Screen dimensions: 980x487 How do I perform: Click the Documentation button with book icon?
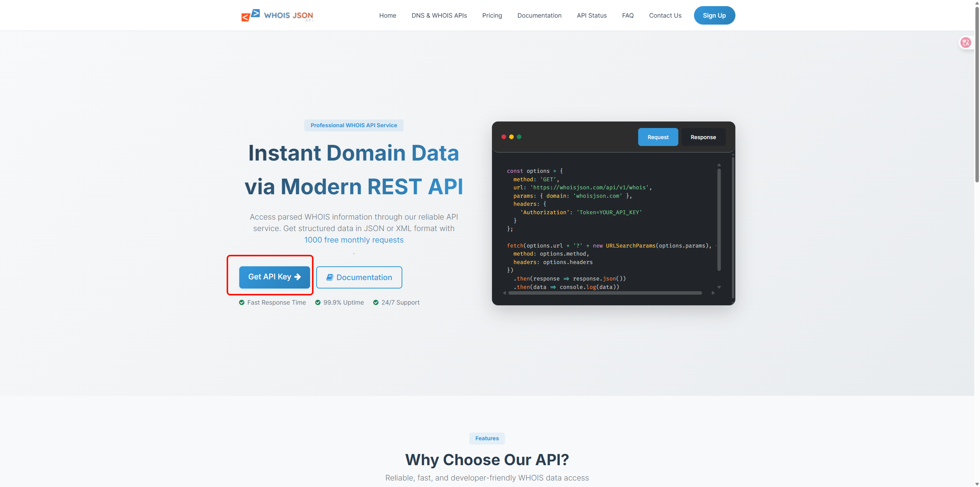[x=359, y=277]
